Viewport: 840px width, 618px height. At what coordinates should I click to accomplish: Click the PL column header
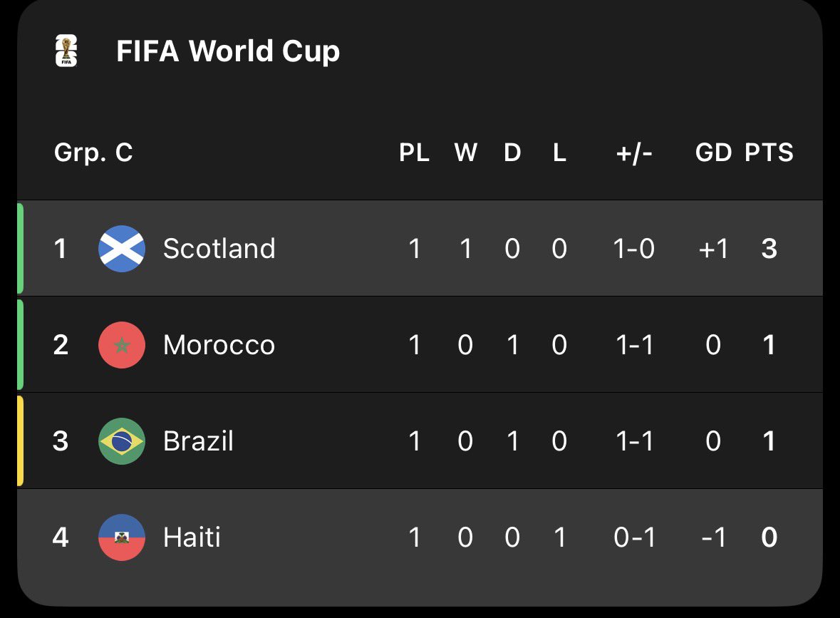[x=414, y=153]
